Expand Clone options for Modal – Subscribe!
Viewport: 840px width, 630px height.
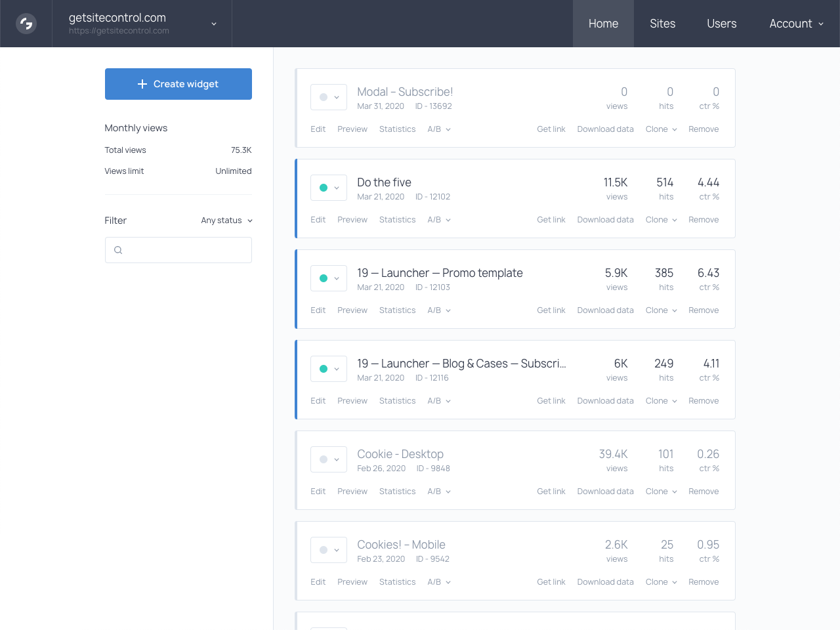pyautogui.click(x=661, y=129)
